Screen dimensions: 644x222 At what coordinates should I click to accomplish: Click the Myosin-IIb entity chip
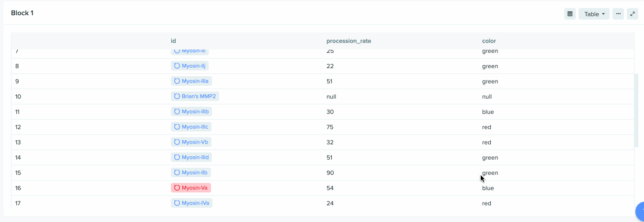pyautogui.click(x=191, y=172)
